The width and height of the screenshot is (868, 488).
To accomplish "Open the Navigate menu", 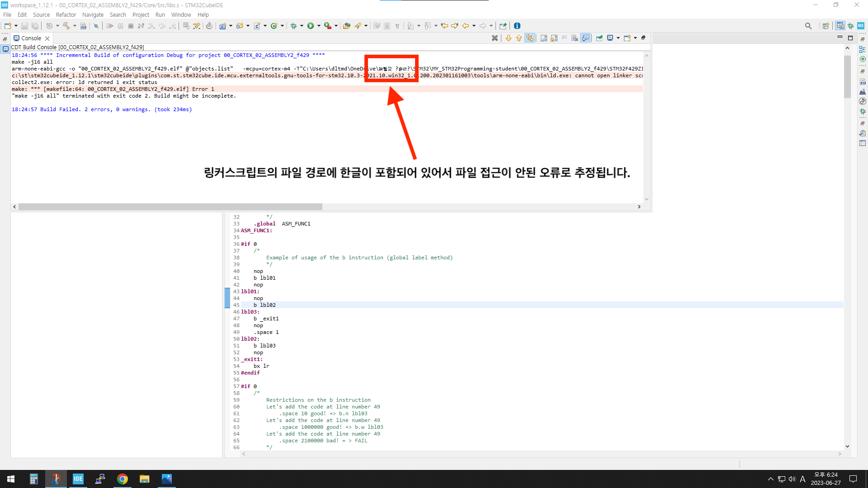I will (x=93, y=14).
